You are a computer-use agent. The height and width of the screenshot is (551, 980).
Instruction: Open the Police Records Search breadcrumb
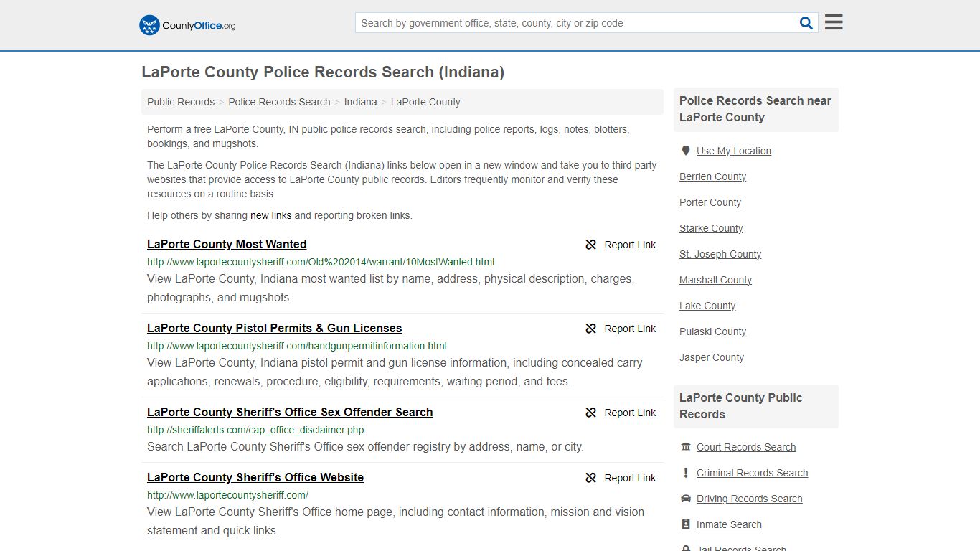pos(279,102)
